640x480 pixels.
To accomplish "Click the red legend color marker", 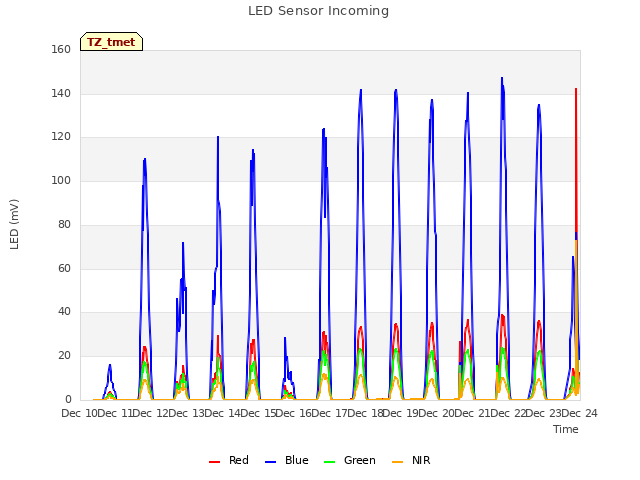I will click(x=214, y=462).
